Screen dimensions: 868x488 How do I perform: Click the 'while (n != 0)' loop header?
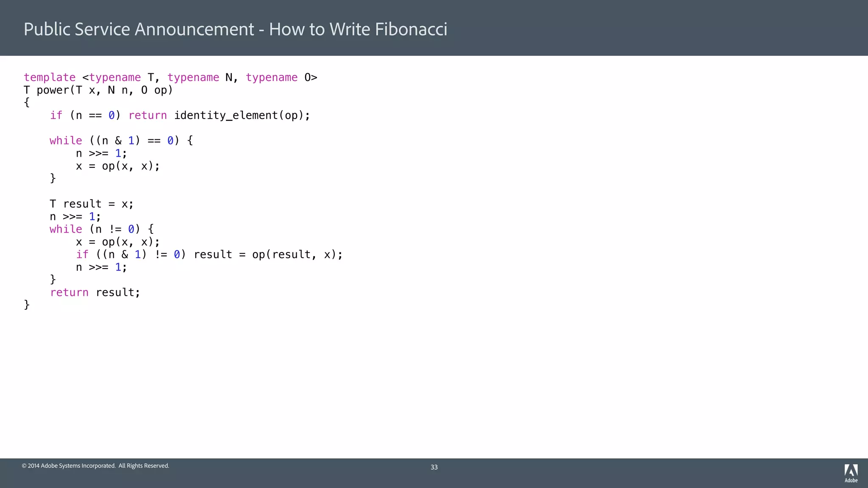[x=101, y=229]
